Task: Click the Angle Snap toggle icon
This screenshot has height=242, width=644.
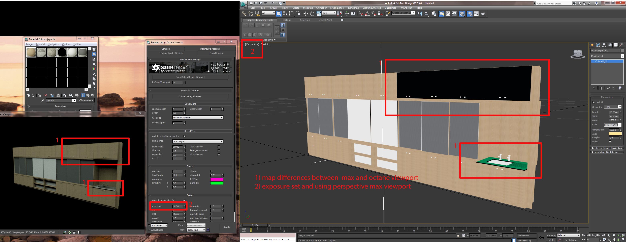Action: point(367,14)
